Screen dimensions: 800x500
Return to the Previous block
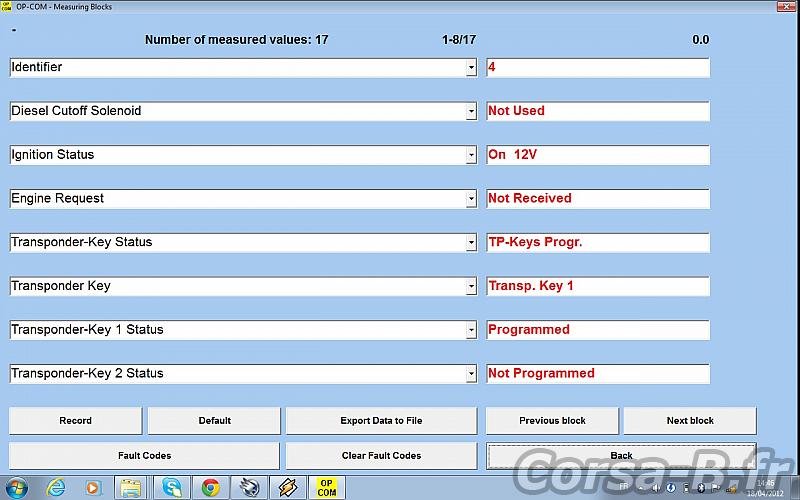tap(552, 421)
